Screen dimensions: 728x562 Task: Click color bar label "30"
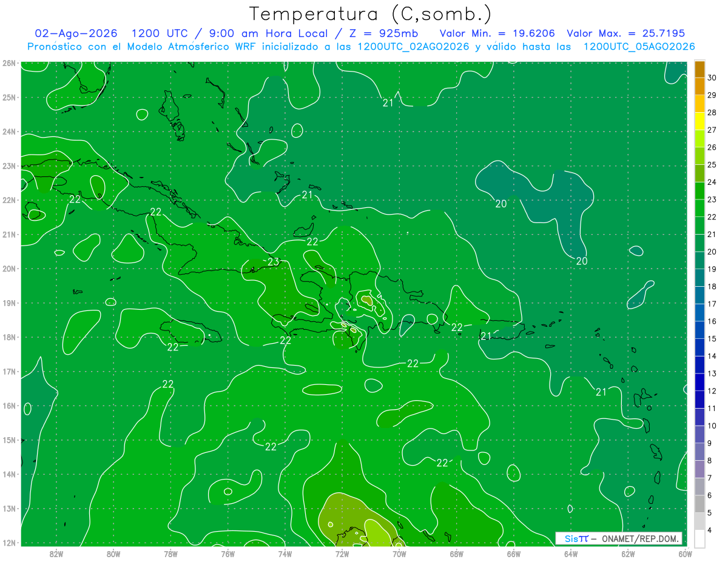pos(712,78)
